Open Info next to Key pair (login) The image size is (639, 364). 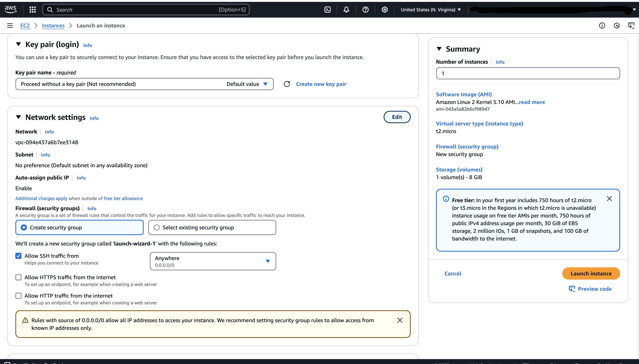[x=88, y=45]
